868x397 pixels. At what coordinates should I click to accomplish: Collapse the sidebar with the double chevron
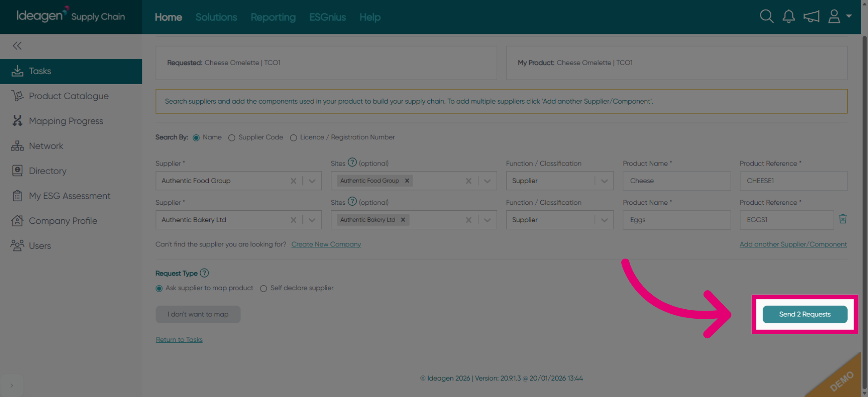point(17,46)
